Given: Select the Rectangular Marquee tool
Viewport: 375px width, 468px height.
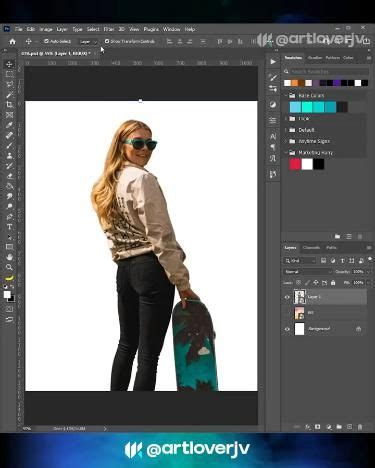Looking at the screenshot, I should tap(9, 74).
